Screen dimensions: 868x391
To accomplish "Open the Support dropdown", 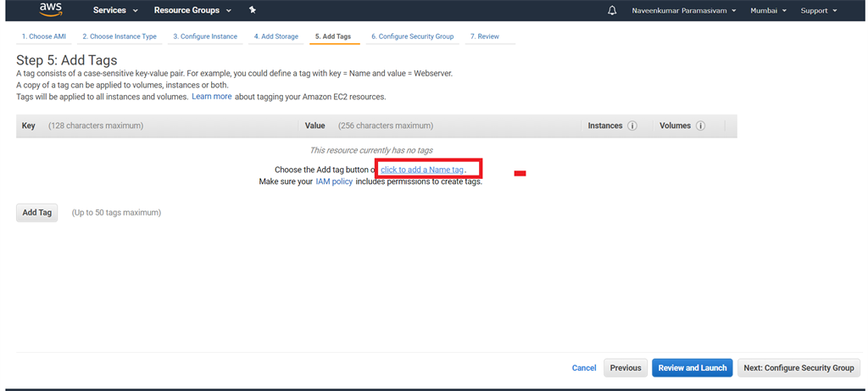I will (x=819, y=10).
